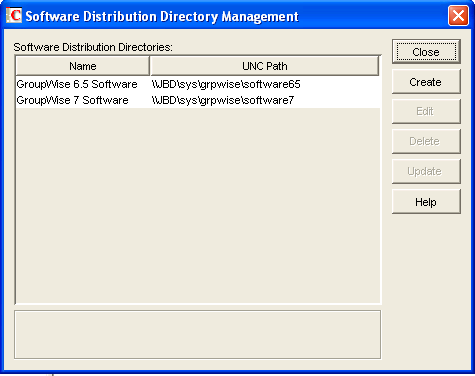Image resolution: width=475 pixels, height=376 pixels.
Task: Click the path ending in software7
Action: click(223, 100)
